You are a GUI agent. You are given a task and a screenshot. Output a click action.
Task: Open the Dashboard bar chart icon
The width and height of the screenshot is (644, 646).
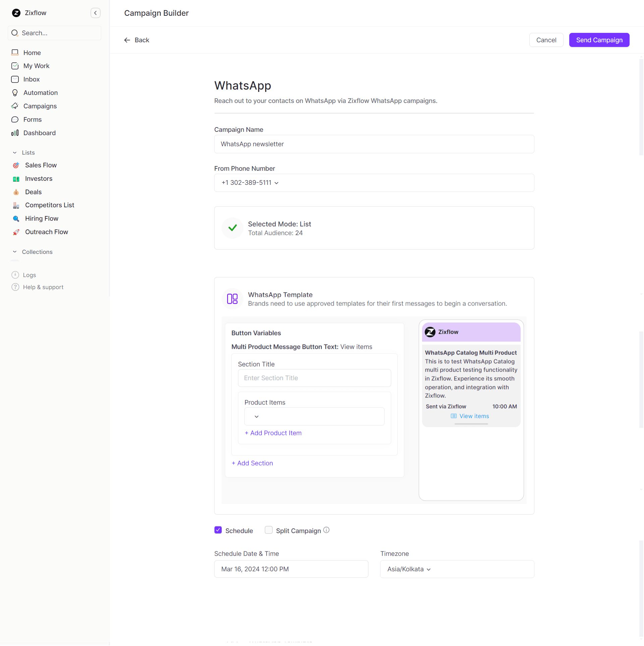(x=15, y=133)
